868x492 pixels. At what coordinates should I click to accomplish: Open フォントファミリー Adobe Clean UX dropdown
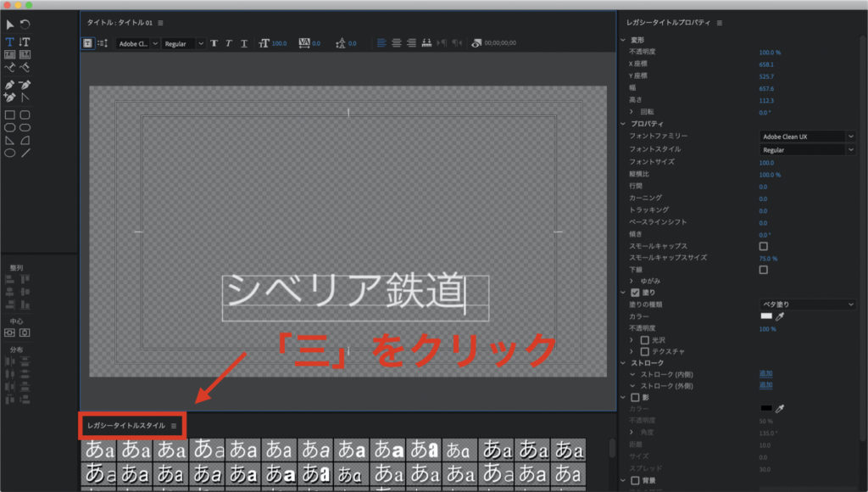(x=807, y=137)
